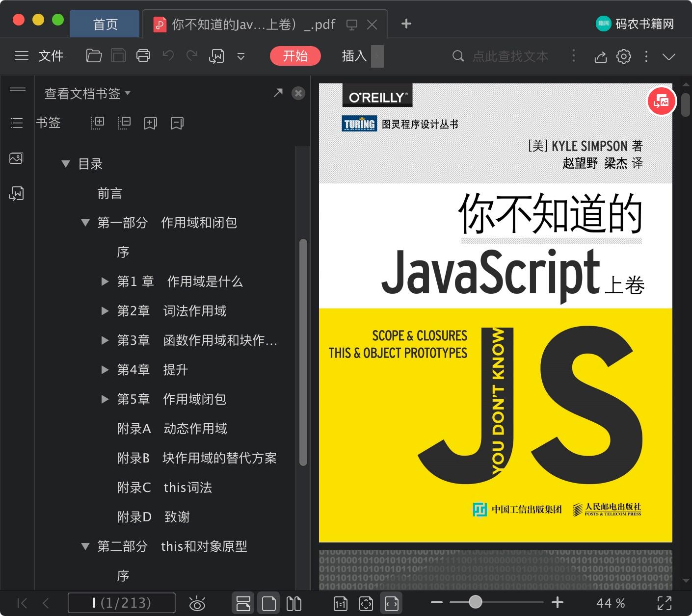692x616 pixels.
Task: Open the more options dots next to settings
Action: tap(646, 56)
